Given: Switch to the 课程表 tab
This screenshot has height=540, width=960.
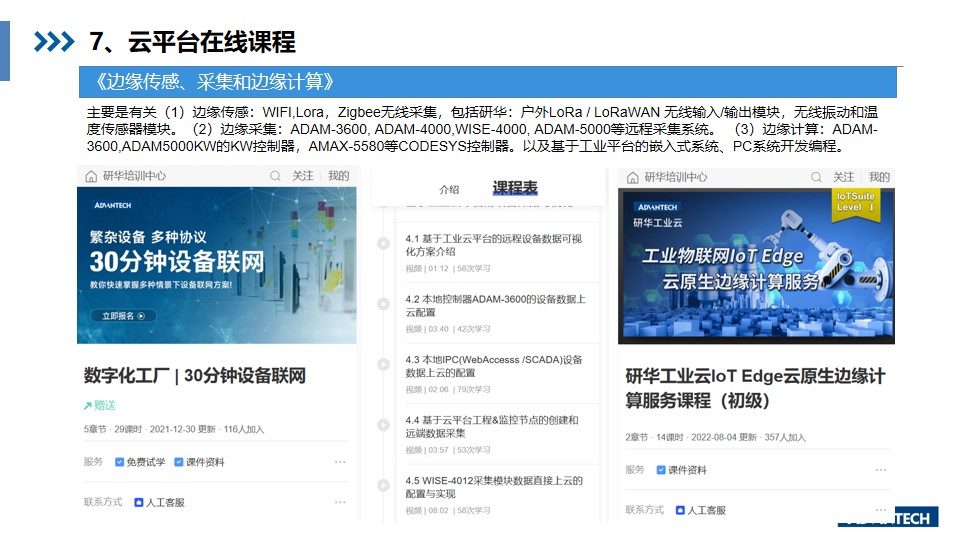Looking at the screenshot, I should click(x=515, y=187).
